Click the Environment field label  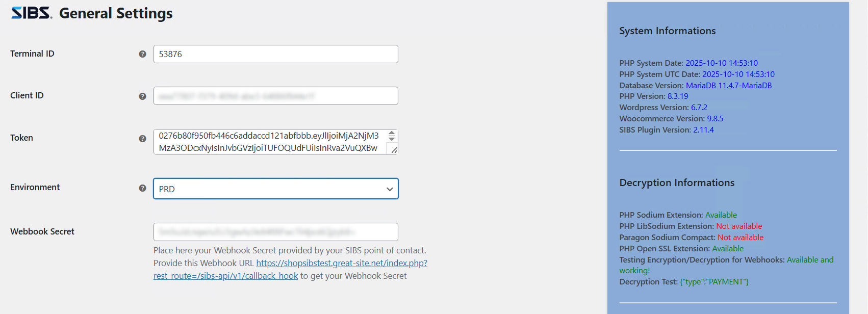coord(35,187)
